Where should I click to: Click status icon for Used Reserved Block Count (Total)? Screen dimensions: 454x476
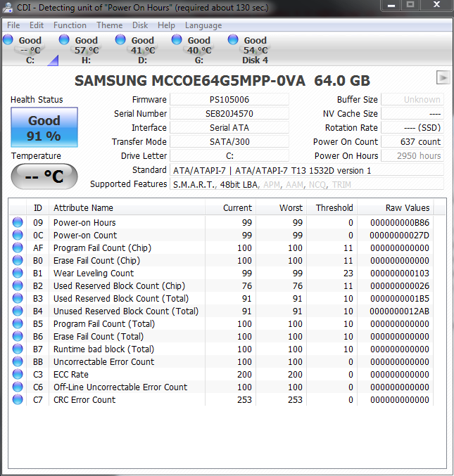18,298
